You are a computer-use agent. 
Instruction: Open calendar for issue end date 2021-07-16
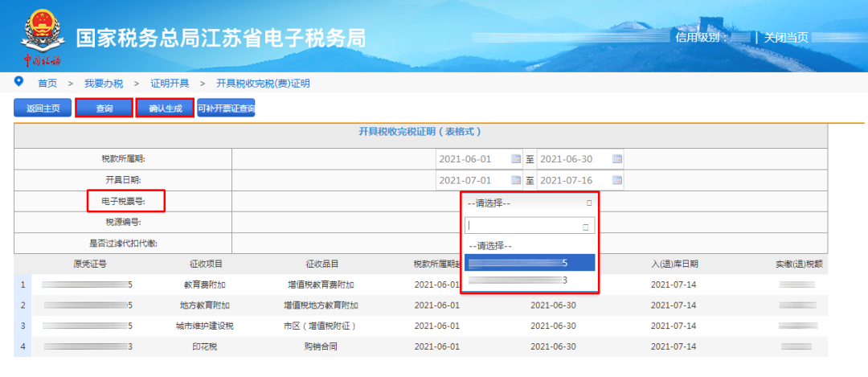(617, 181)
